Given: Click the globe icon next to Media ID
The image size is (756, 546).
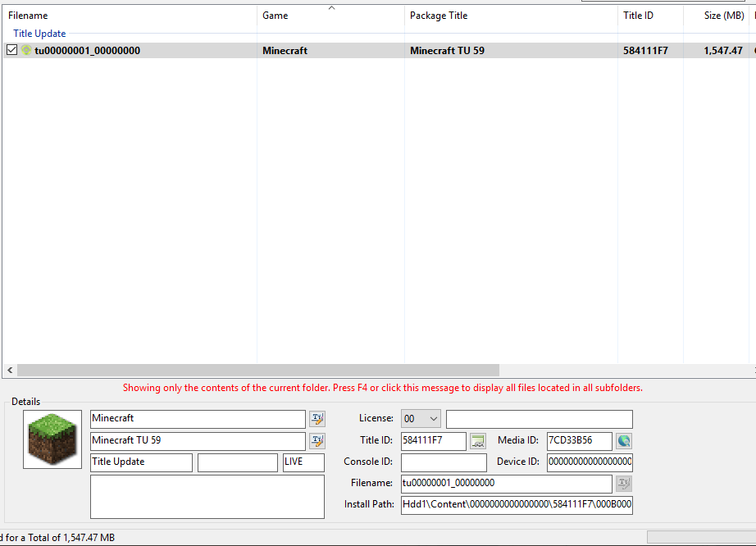Looking at the screenshot, I should point(624,441).
